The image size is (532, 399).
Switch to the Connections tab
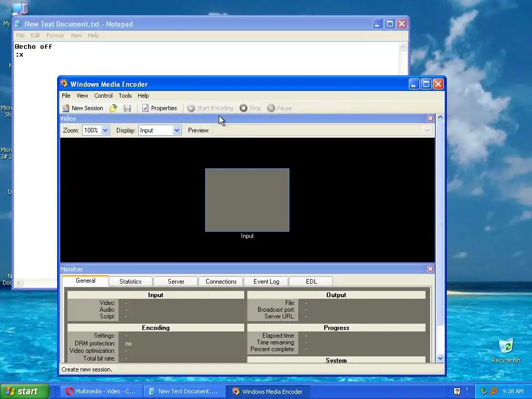221,282
